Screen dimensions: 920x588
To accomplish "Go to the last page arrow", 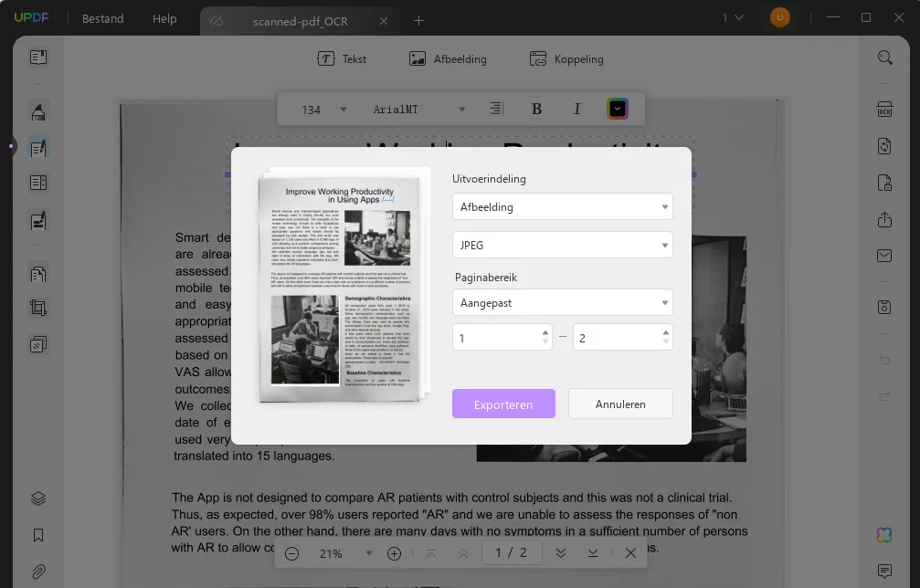I will pos(593,553).
